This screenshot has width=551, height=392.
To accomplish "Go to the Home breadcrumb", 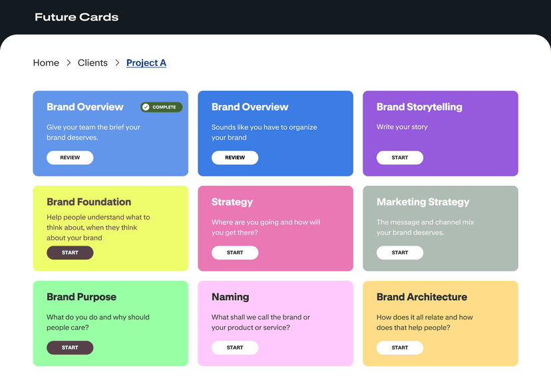I will [46, 63].
